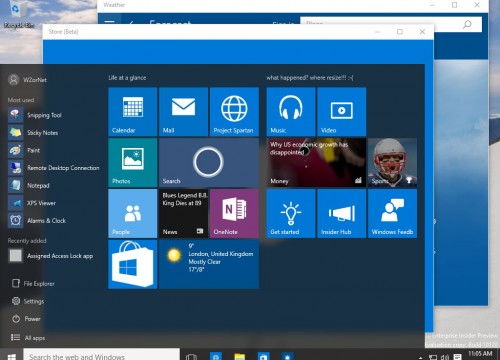
Task: Open the Get started lightbulb tile
Action: coord(291,213)
